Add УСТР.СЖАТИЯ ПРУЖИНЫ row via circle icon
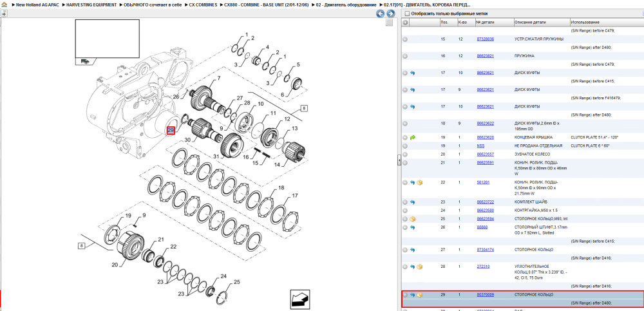The width and height of the screenshot is (644, 311). tap(405, 39)
